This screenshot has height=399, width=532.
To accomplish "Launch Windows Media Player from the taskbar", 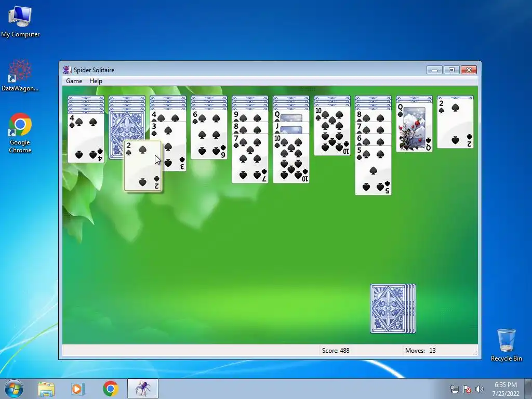I will (x=78, y=389).
